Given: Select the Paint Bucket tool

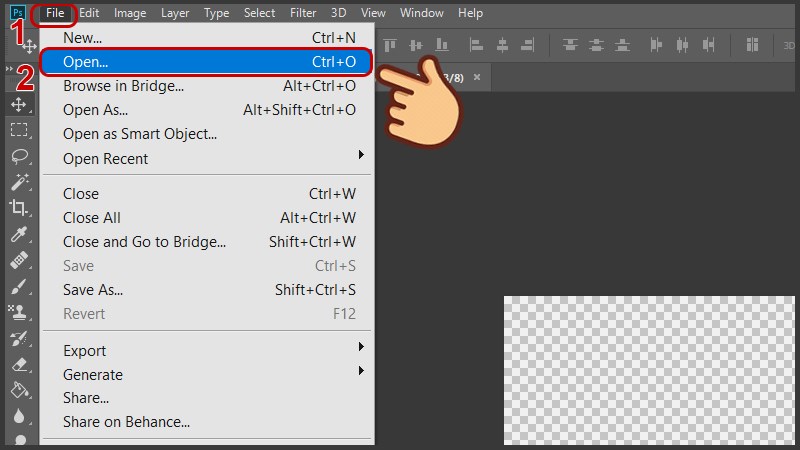Looking at the screenshot, I should click(x=19, y=390).
